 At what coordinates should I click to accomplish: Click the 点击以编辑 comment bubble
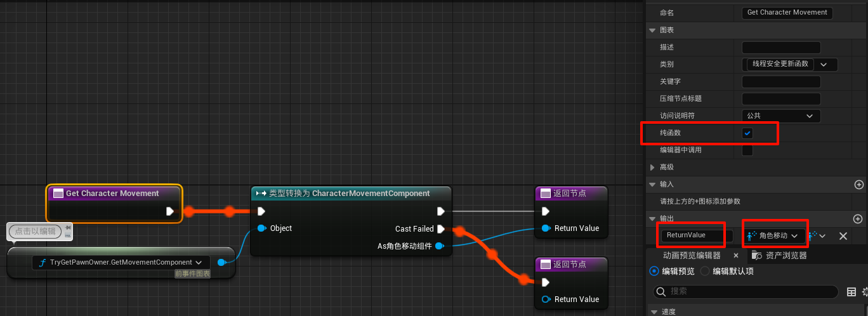click(35, 232)
